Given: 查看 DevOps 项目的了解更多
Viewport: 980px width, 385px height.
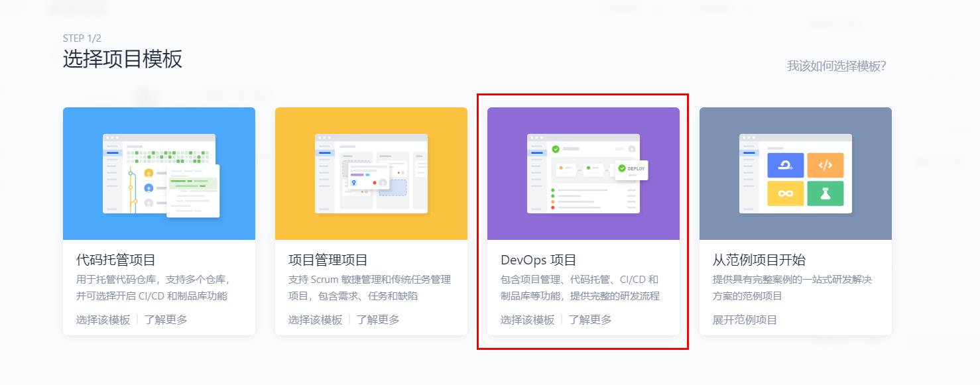Looking at the screenshot, I should pos(589,319).
